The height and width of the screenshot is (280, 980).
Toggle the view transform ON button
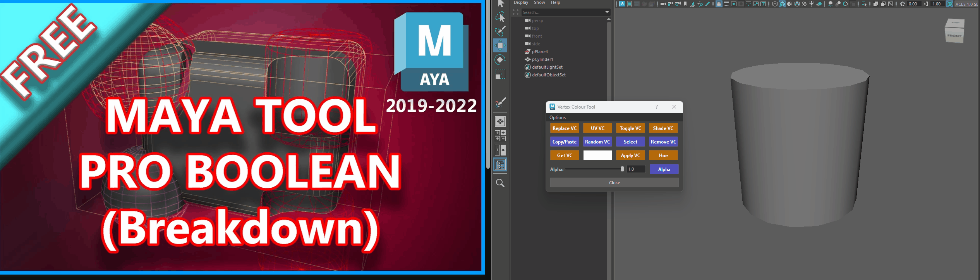950,4
